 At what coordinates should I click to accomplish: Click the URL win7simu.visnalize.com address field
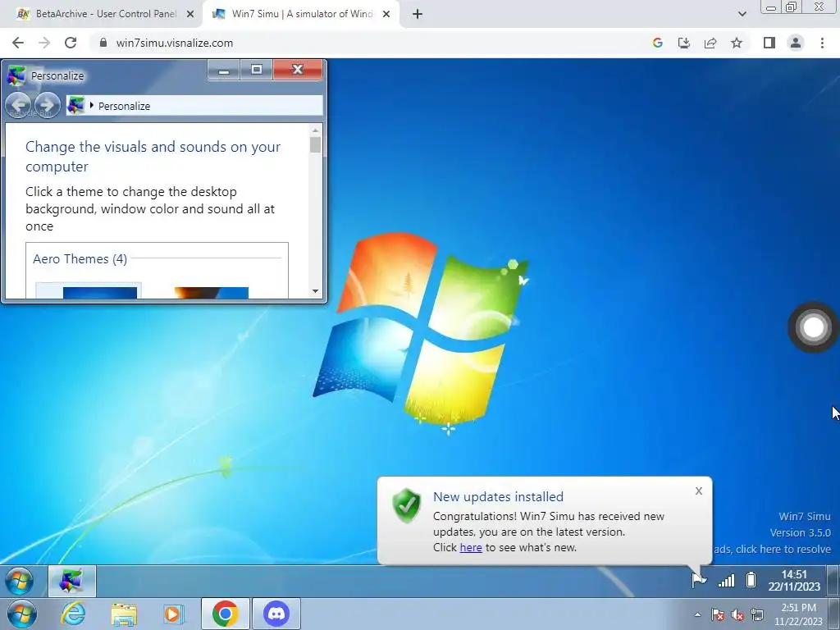[x=175, y=43]
